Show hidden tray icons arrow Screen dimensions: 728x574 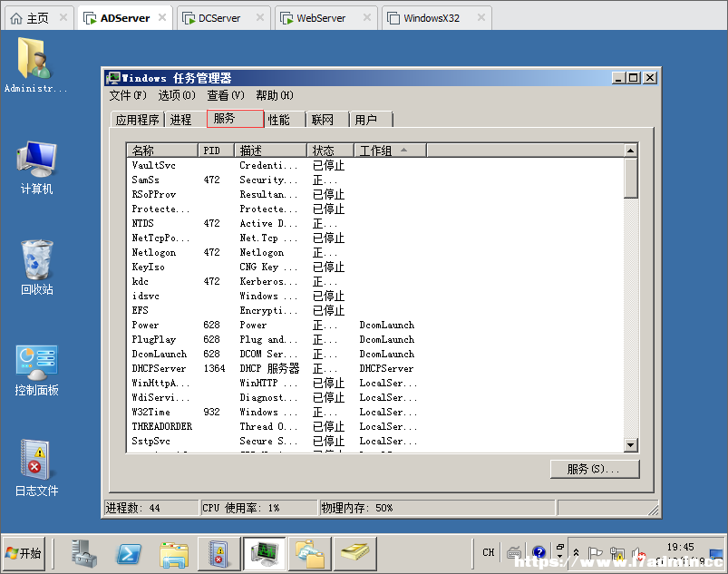pos(577,552)
